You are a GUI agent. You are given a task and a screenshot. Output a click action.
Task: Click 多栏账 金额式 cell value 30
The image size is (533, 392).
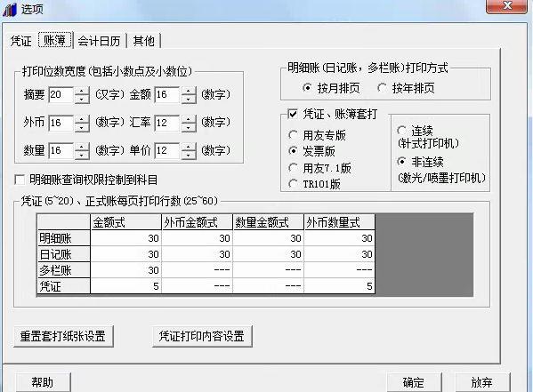click(125, 270)
